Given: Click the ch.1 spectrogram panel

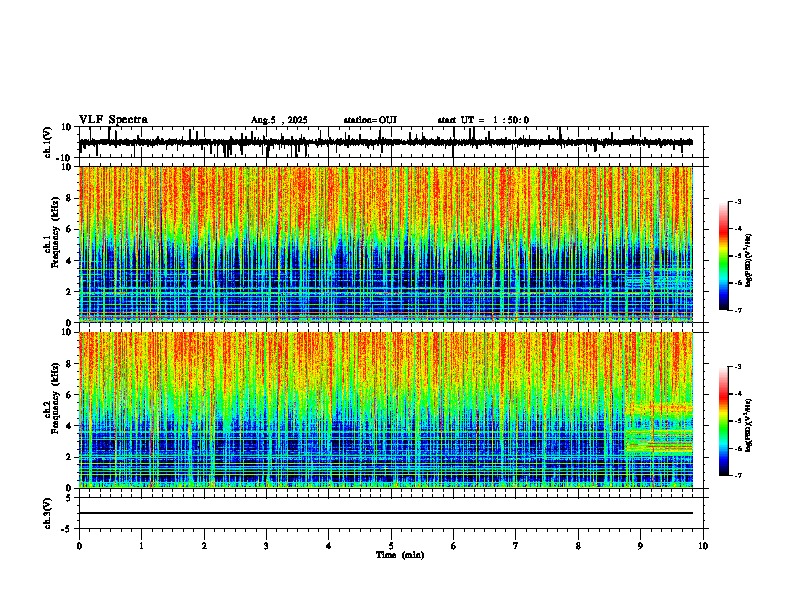Looking at the screenshot, I should pyautogui.click(x=386, y=244).
